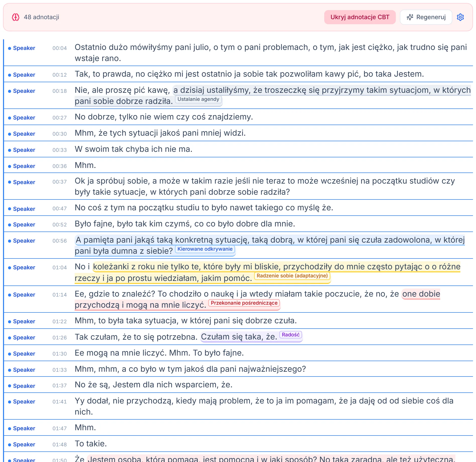Click the sparkle icon in Regeneruj button

(x=410, y=17)
